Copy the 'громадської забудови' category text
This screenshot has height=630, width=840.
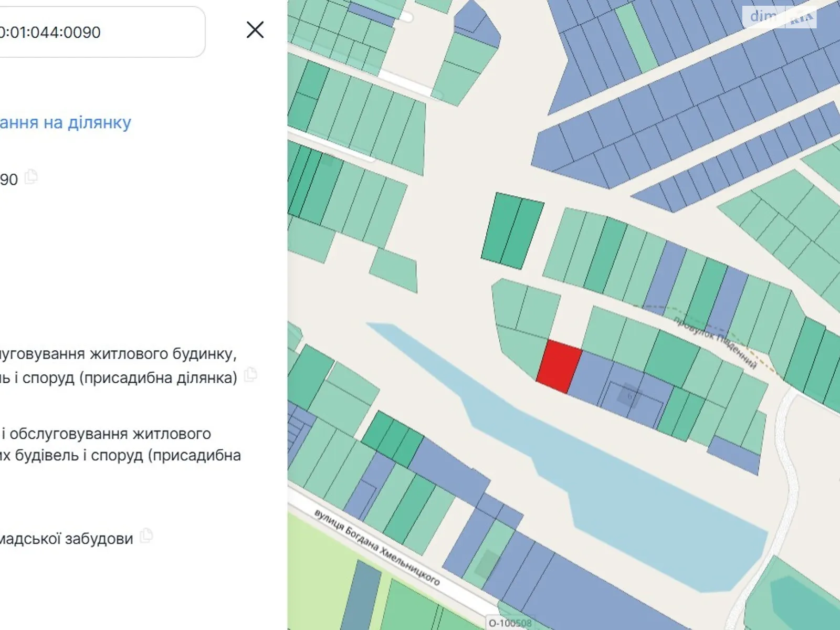(x=146, y=535)
